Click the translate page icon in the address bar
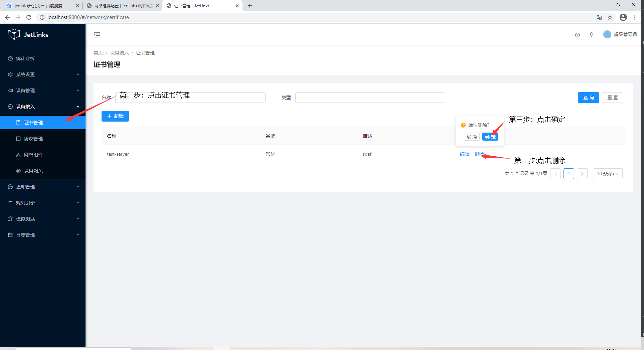The height and width of the screenshot is (350, 644). click(599, 17)
